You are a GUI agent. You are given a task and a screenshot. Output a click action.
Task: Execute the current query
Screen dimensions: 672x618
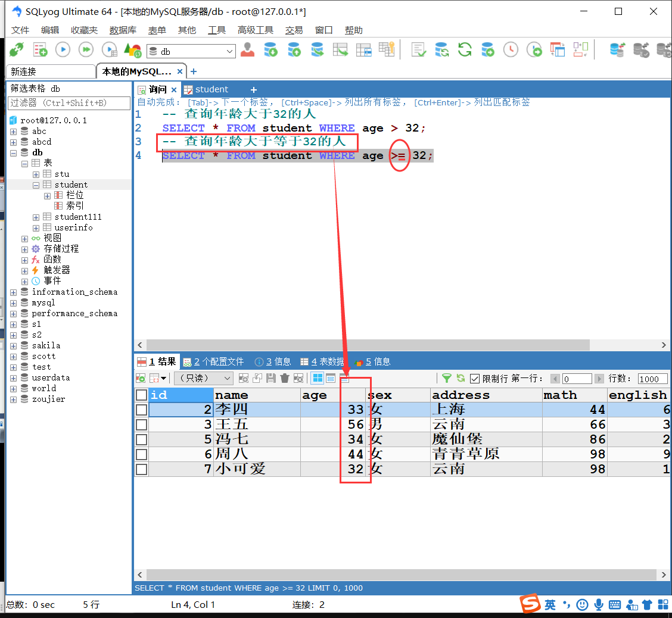click(63, 49)
